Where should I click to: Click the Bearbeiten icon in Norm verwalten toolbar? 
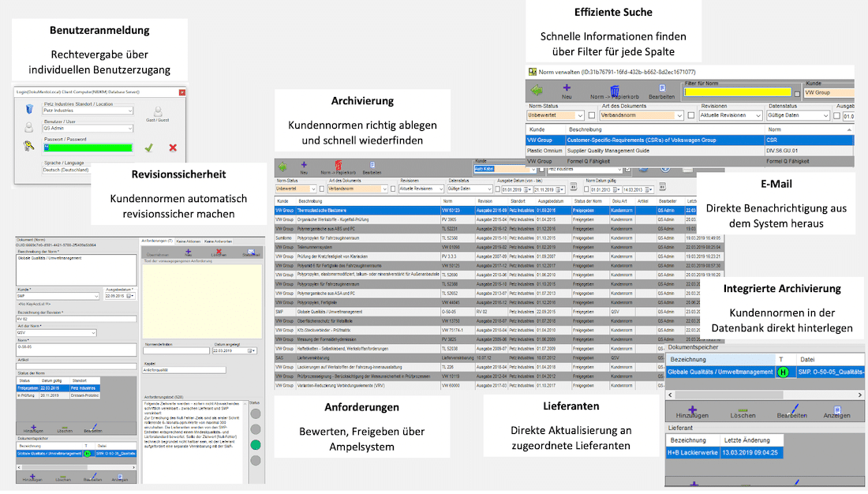[x=661, y=91]
